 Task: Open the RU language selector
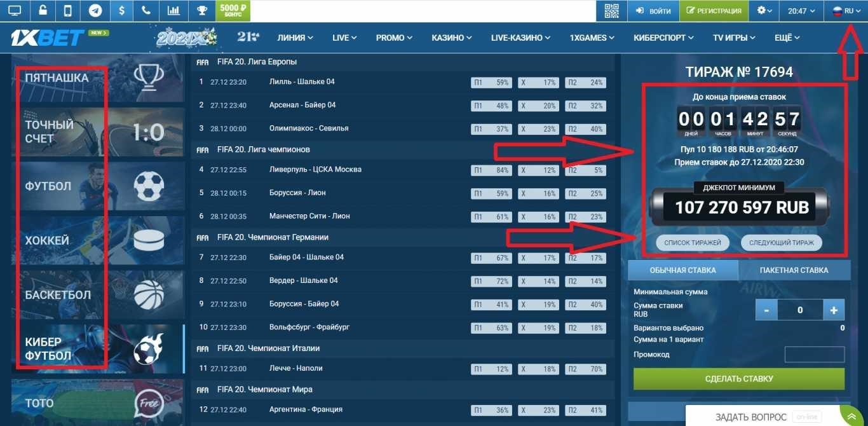[846, 11]
